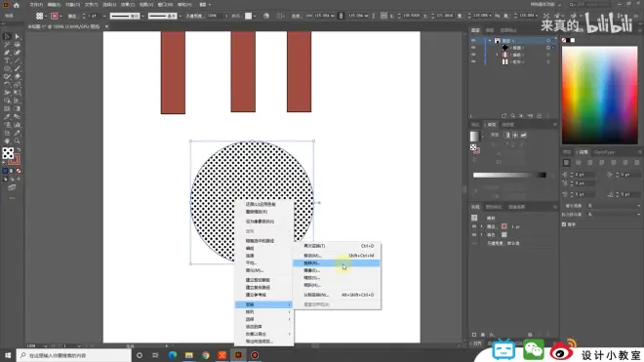Click left-align paragraph icon

(x=566, y=163)
